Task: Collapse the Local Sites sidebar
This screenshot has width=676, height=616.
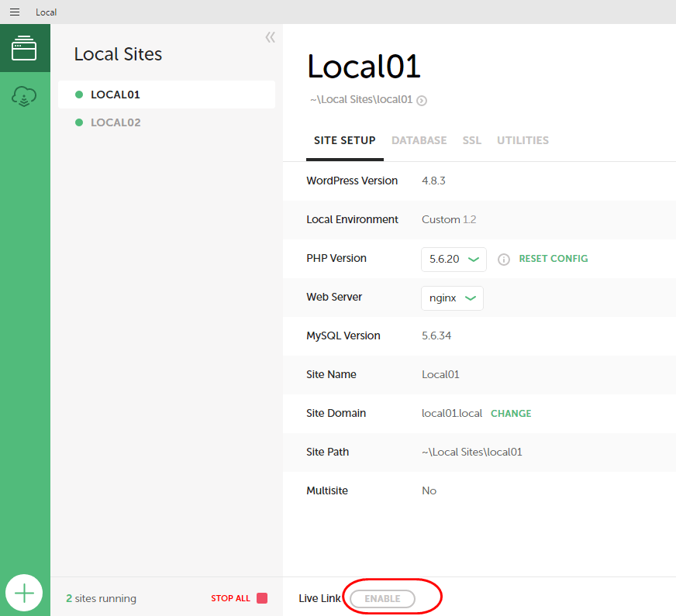Action: click(271, 37)
